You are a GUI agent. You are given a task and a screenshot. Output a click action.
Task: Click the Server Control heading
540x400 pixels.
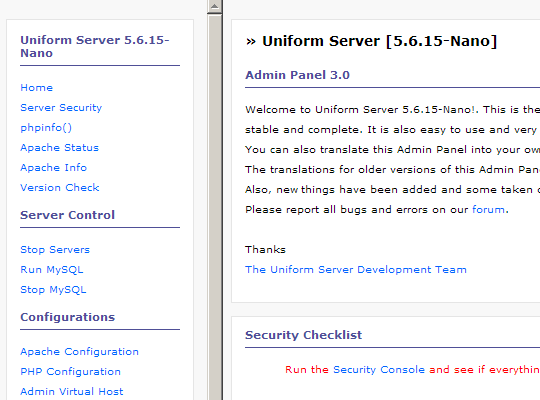(x=67, y=215)
